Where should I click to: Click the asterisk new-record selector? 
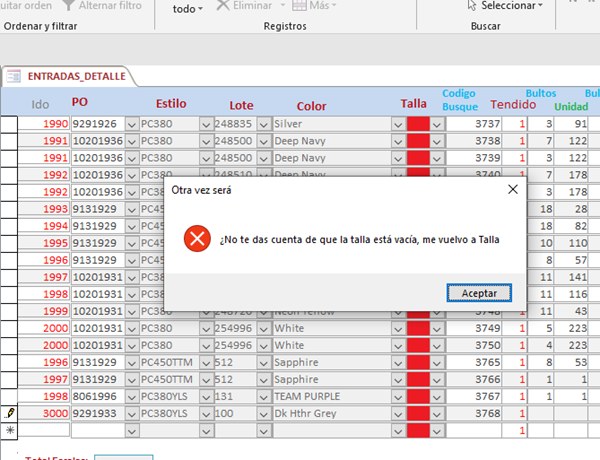9,429
